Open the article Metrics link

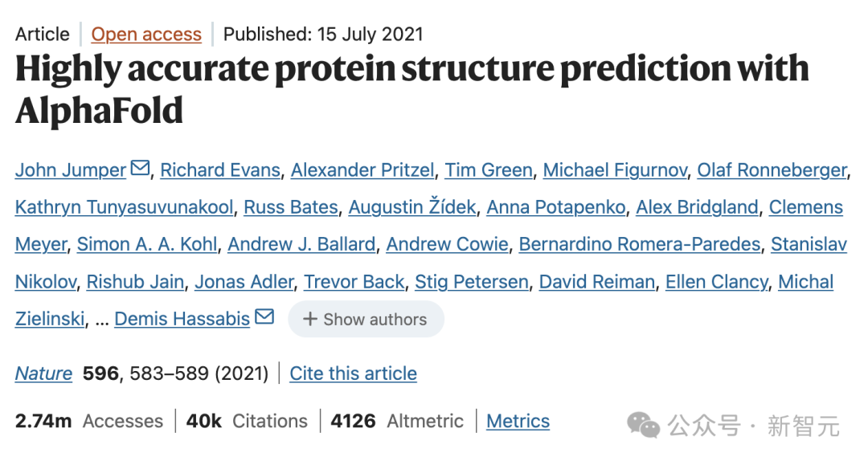518,421
